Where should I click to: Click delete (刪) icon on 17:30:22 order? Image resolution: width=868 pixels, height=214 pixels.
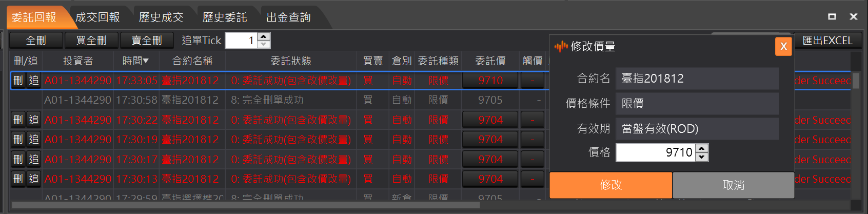pyautogui.click(x=18, y=120)
